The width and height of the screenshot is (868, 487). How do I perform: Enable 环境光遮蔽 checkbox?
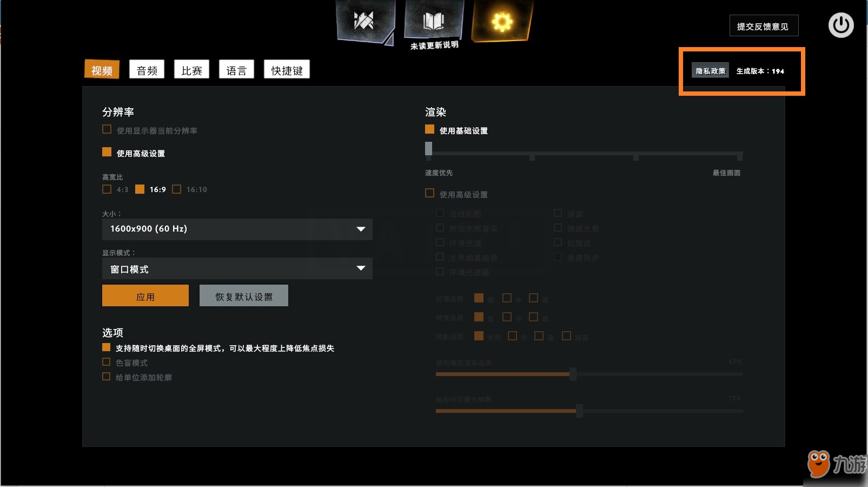(440, 272)
